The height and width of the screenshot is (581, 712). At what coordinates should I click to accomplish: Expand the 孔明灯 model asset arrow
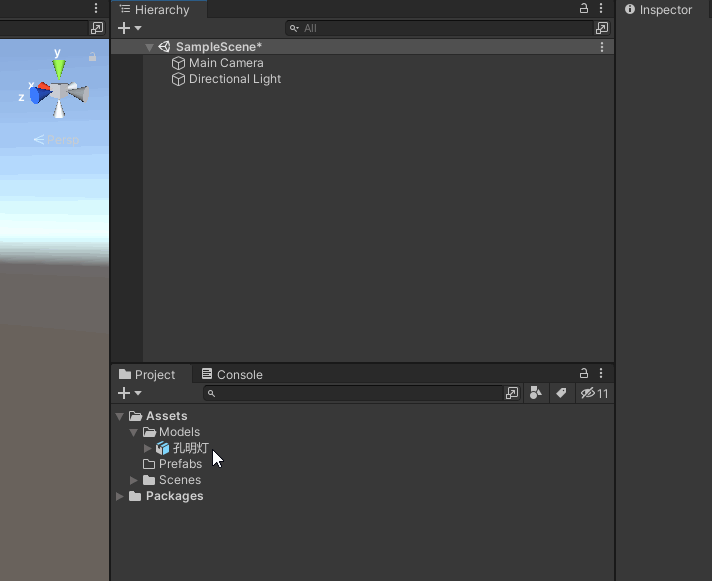pyautogui.click(x=147, y=448)
